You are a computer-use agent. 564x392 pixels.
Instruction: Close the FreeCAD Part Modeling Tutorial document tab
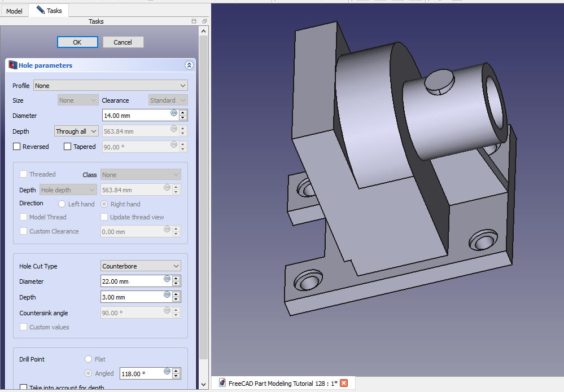pos(344,384)
